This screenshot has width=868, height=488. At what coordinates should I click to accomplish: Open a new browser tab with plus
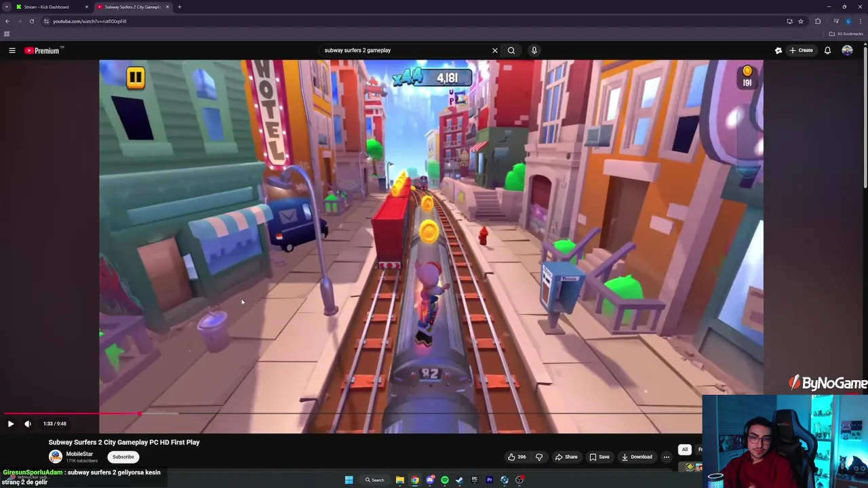click(x=179, y=7)
